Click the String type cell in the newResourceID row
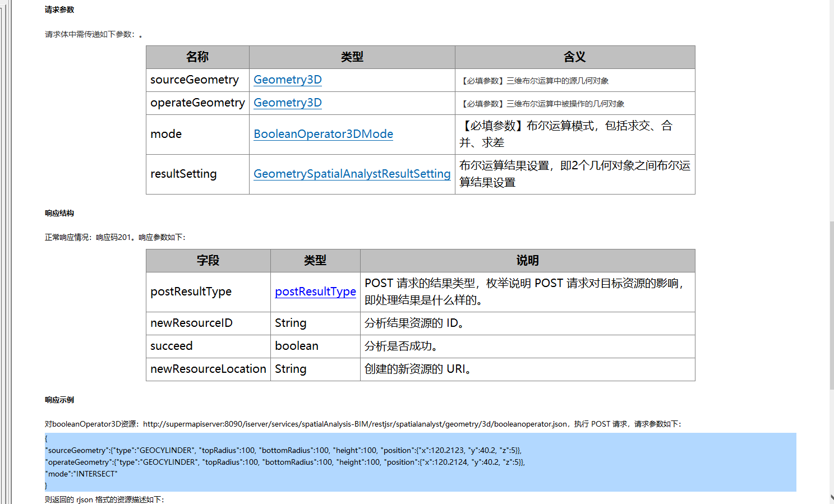Viewport: 834px width, 504px height. [315, 323]
